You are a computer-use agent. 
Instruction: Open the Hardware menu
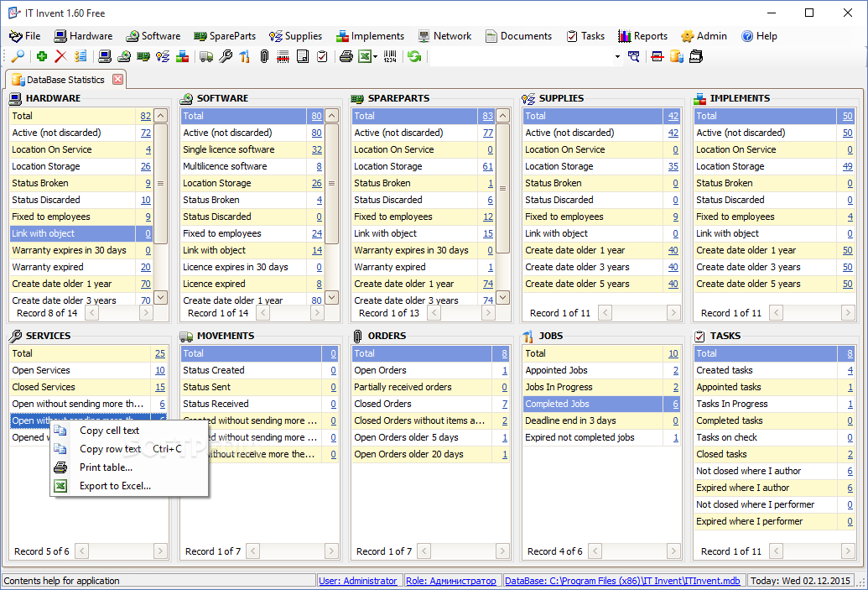point(83,36)
